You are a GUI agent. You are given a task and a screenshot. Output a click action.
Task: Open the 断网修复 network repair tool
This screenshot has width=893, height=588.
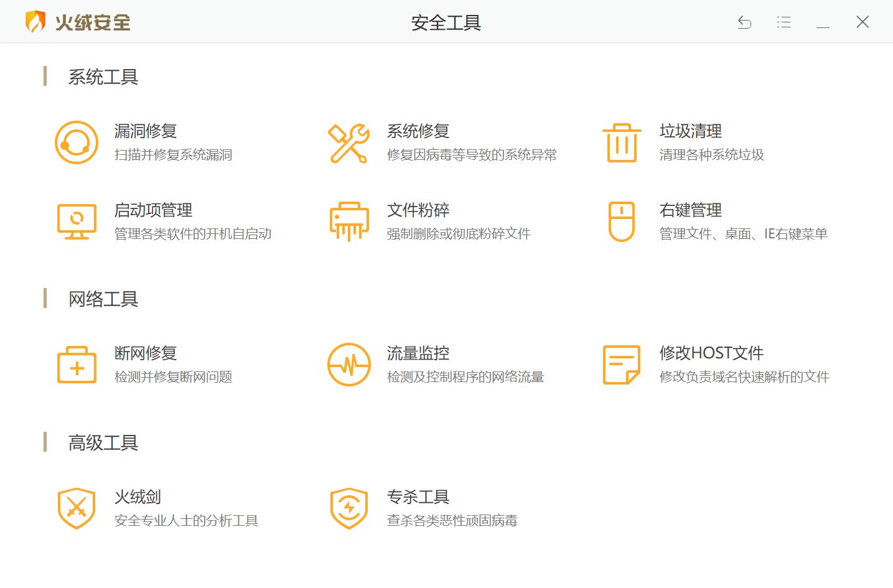point(145,353)
